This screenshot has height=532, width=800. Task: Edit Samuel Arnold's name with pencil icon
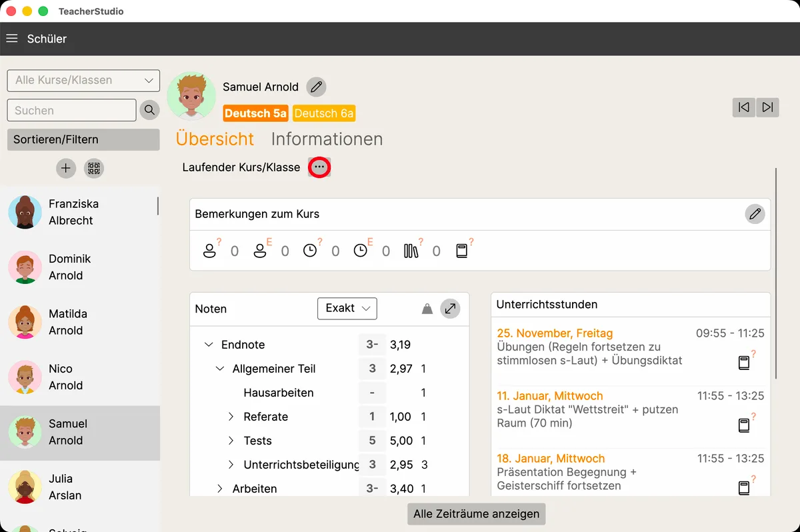pos(316,87)
